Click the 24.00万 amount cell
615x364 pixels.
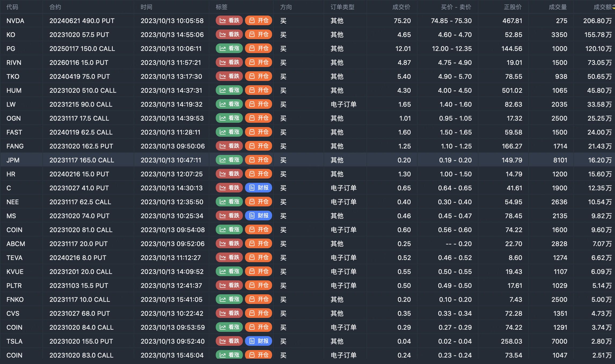(600, 132)
